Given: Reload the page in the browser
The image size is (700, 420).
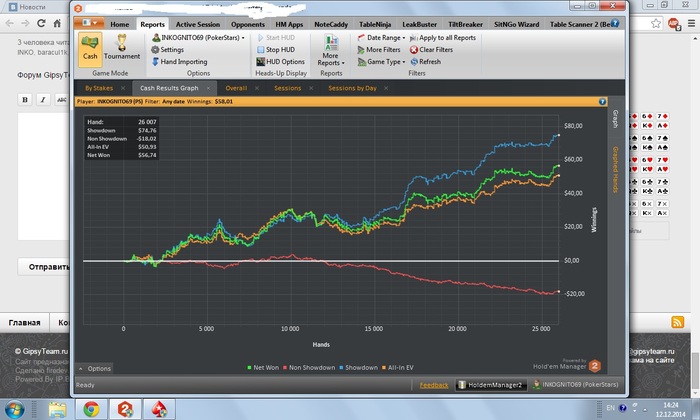Looking at the screenshot, I should pyautogui.click(x=41, y=23).
